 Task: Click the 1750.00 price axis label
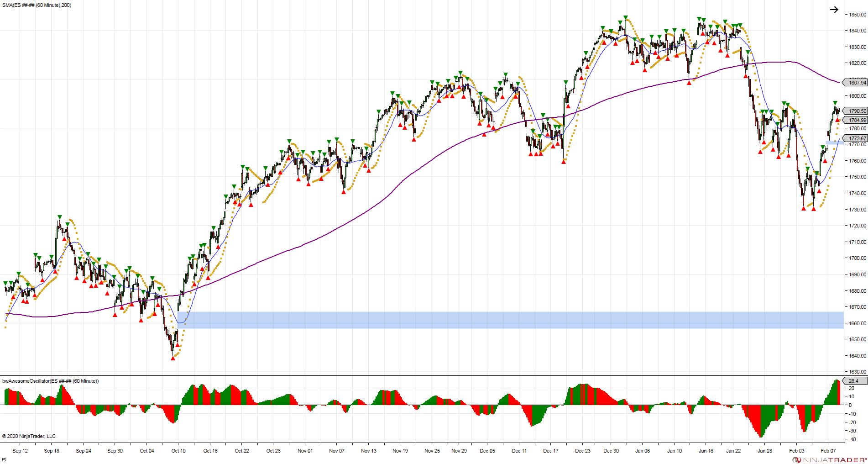click(x=858, y=177)
